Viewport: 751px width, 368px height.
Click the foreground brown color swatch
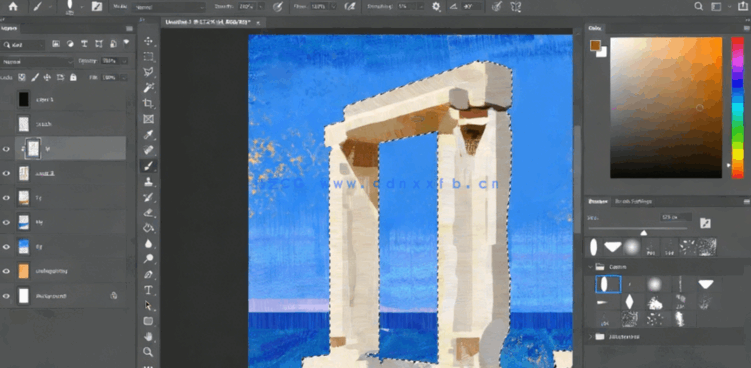(595, 46)
